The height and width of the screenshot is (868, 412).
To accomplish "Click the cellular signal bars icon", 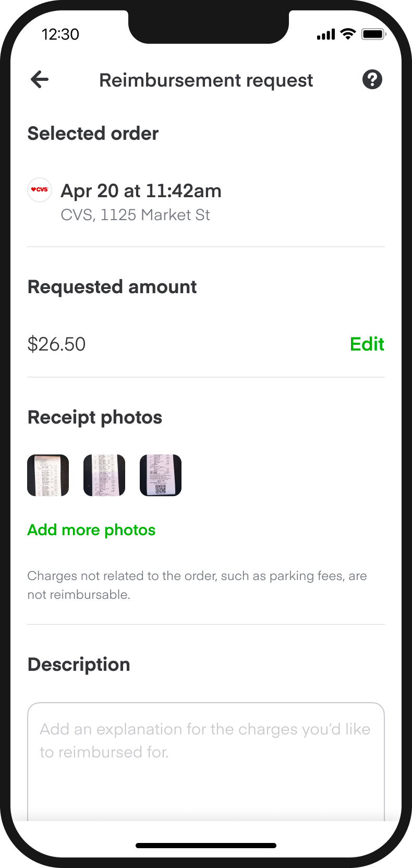I will 326,35.
